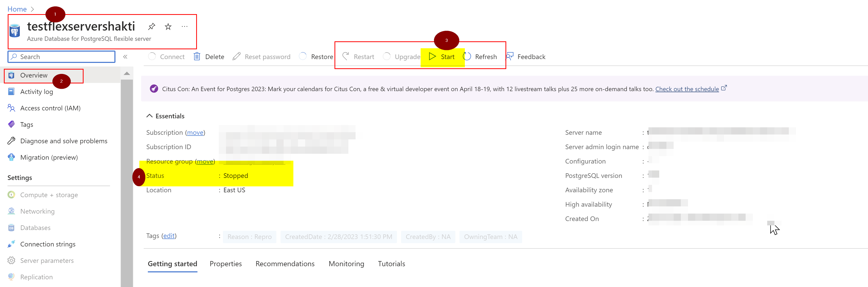This screenshot has height=287, width=868.
Task: Click the Restart arrow icon
Action: click(x=345, y=56)
